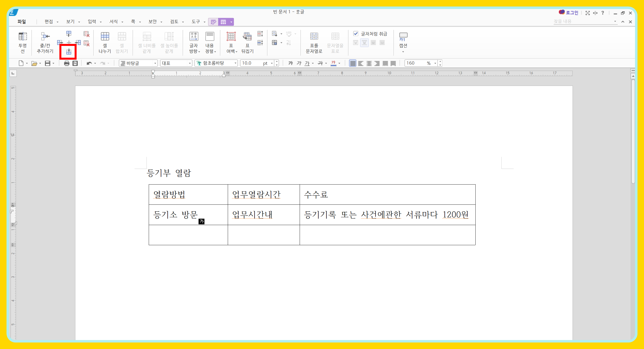Click the insert row above icon
Screen dimensions: 644x349
pos(68,34)
